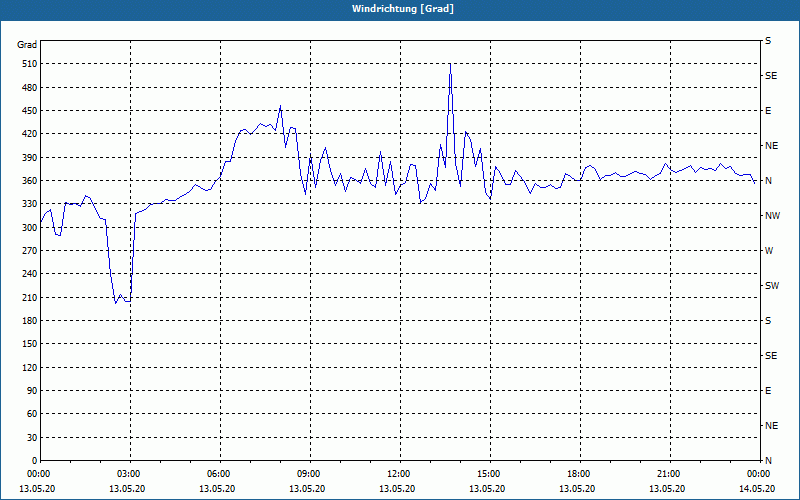Viewport: 800px width, 500px height.
Task: Select the 90 left axis label
Action: pos(32,391)
